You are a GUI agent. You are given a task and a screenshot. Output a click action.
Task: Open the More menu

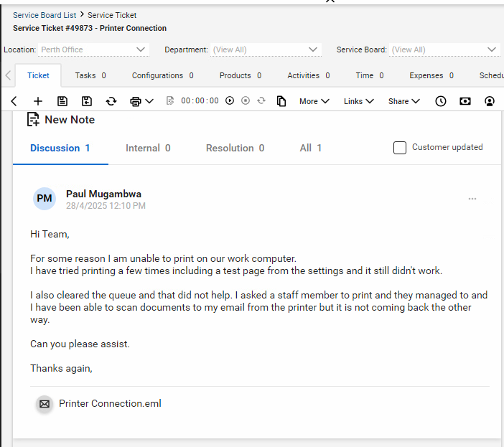[314, 101]
